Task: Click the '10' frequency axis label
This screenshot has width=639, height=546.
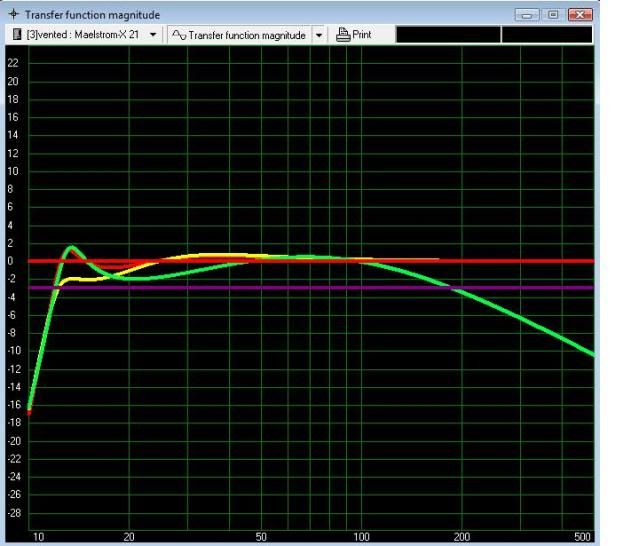Action: [x=38, y=537]
